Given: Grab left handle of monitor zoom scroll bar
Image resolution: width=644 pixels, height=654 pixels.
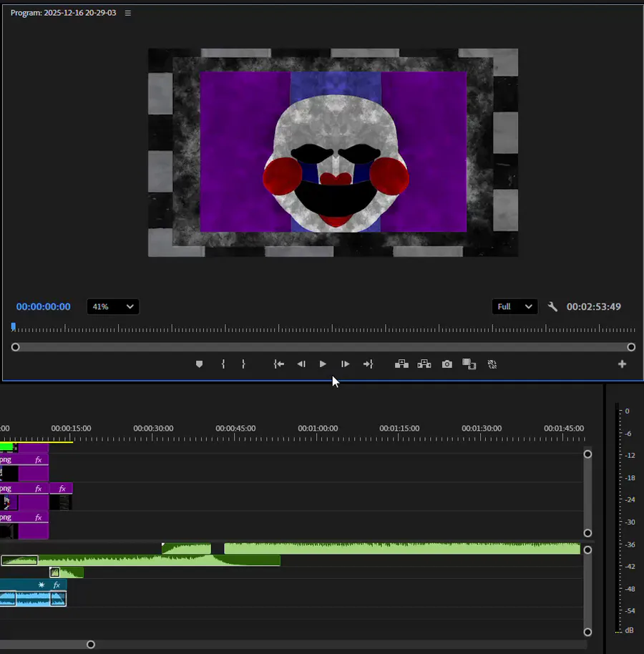Looking at the screenshot, I should tap(16, 347).
